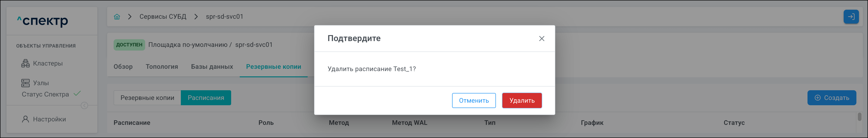Viewport: 868px width, 138px height.
Task: Click the home icon in breadcrumb
Action: (117, 17)
